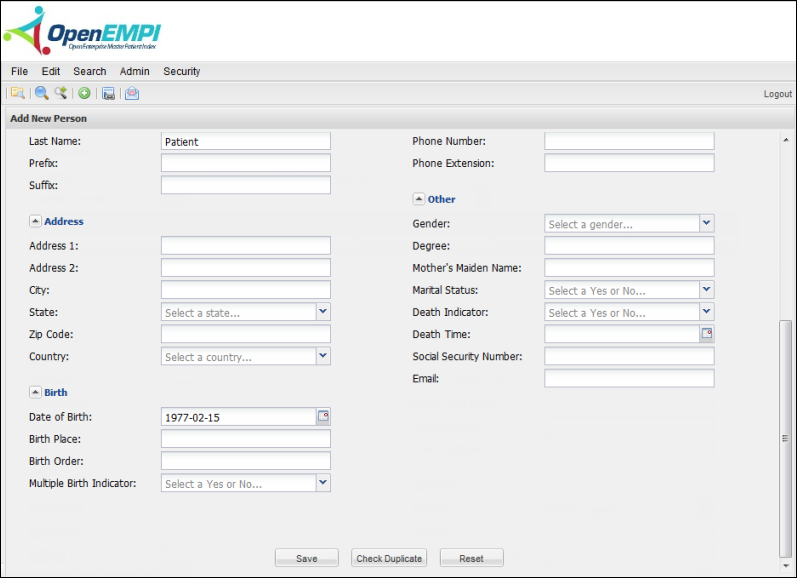
Task: Click the vertical scrollbar thumb
Action: [x=785, y=438]
